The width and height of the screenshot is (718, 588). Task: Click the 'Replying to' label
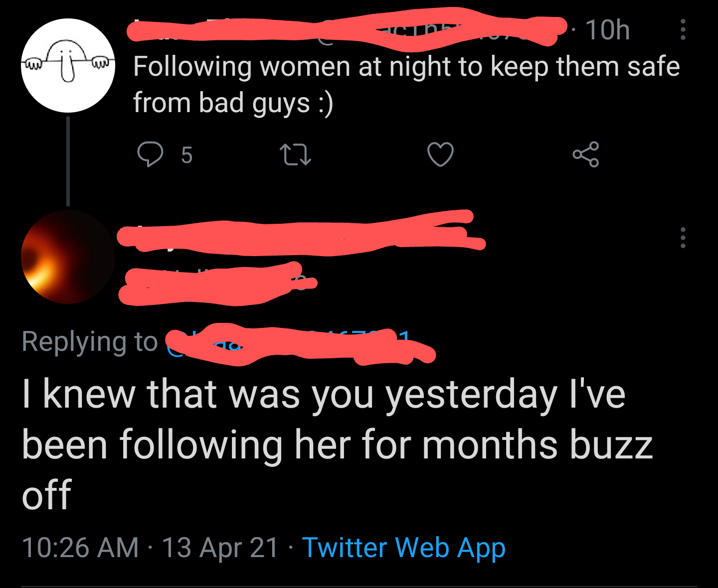point(90,342)
